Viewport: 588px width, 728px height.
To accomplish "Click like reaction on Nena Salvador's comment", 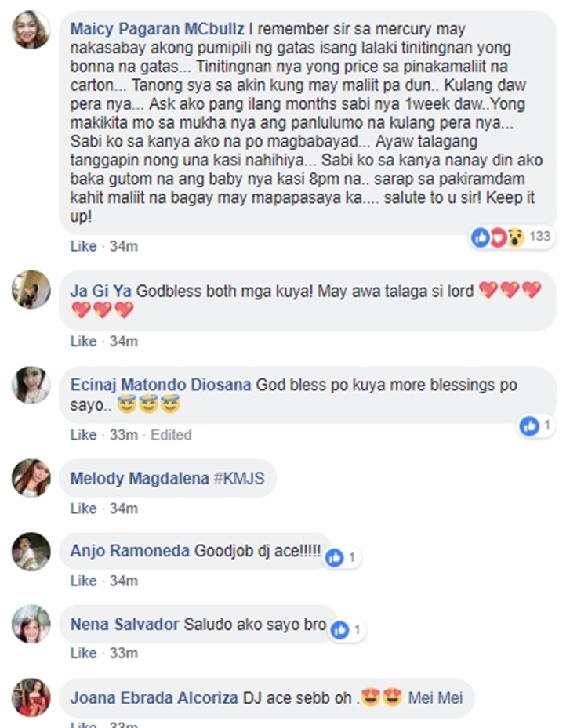I will tap(340, 630).
